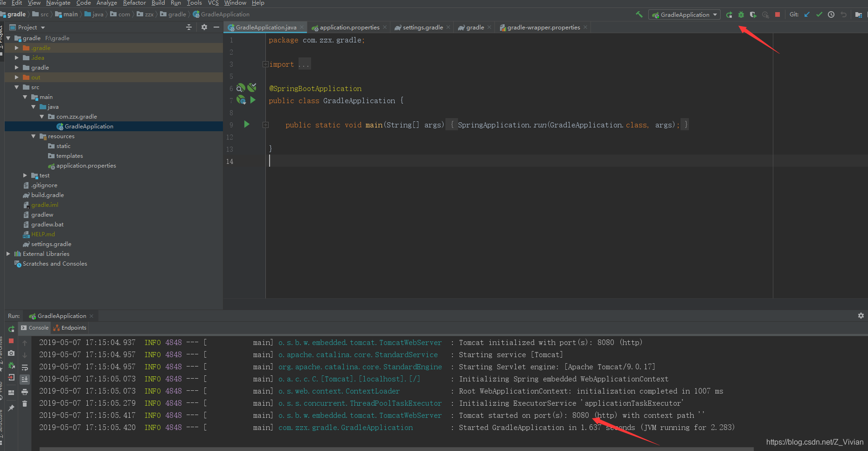Click the console down-arrow navigation icon

coord(25,355)
